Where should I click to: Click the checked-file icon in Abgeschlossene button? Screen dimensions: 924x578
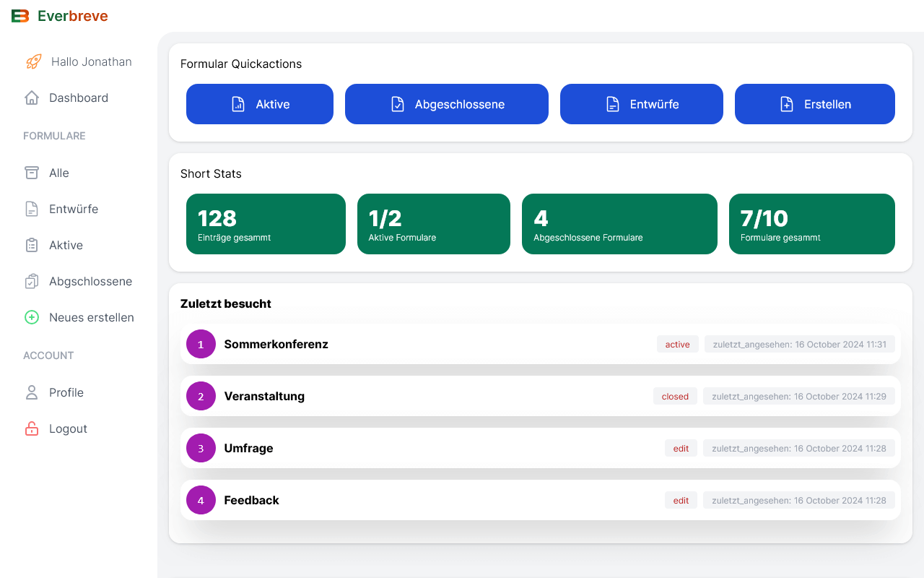pos(397,104)
